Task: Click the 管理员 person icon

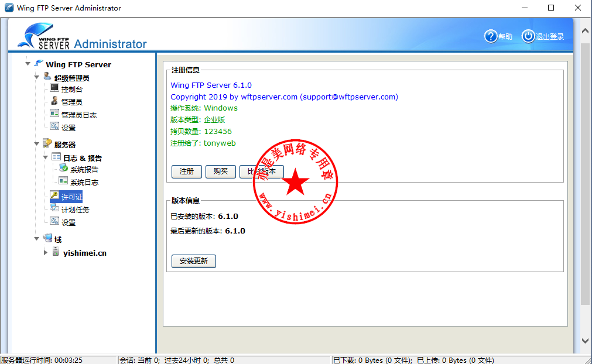Action: (54, 101)
